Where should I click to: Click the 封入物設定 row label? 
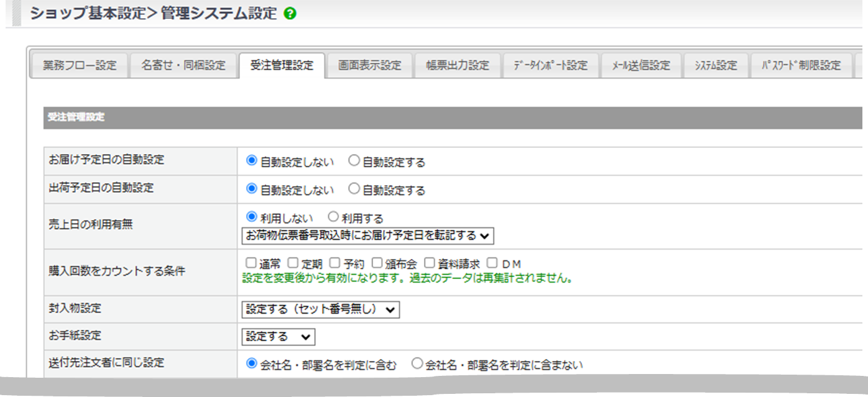tap(75, 308)
